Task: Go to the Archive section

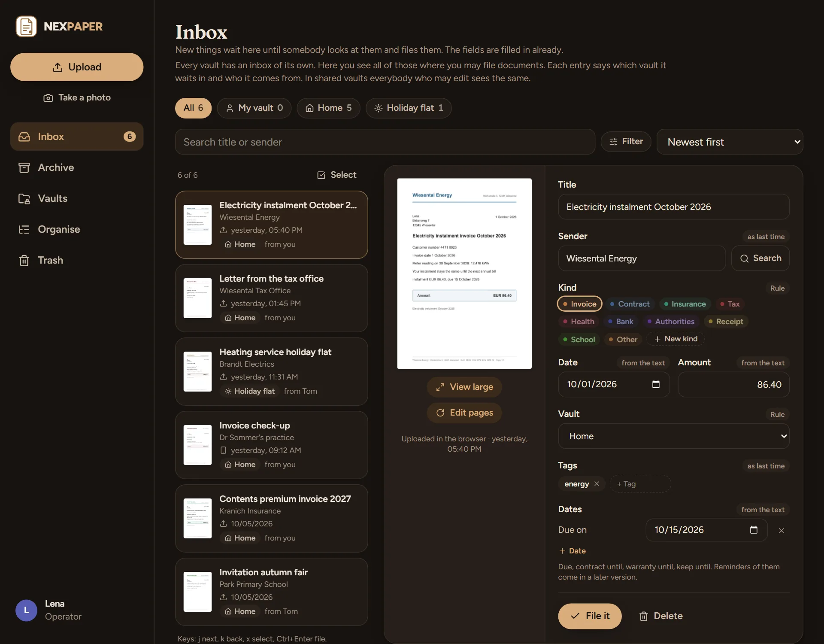Action: click(x=77, y=167)
